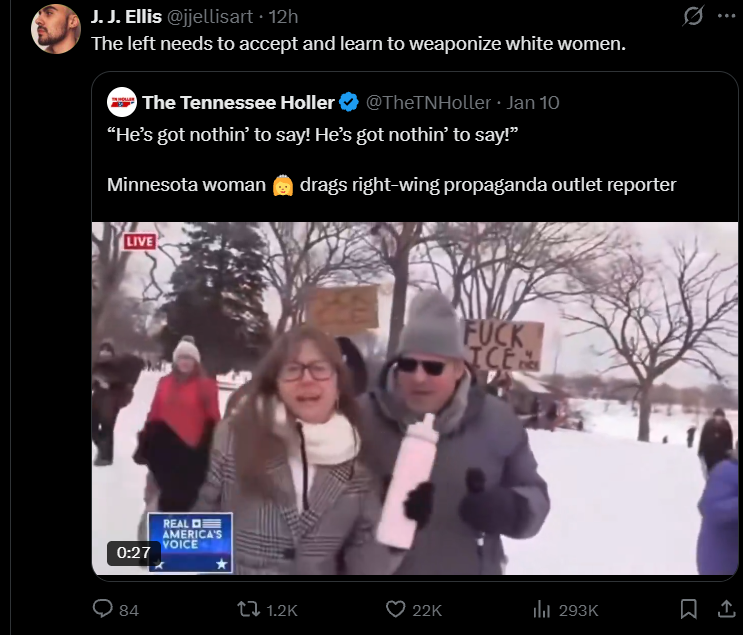
Task: View post analytics bar chart icon
Action: click(542, 609)
